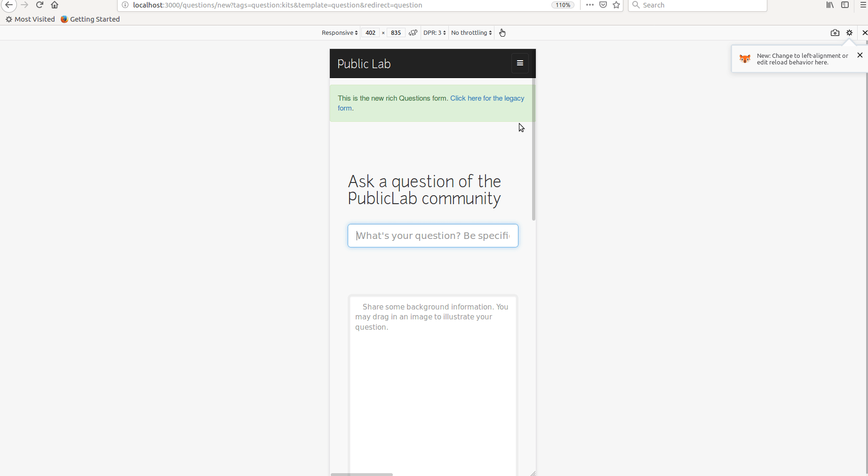868x476 pixels.
Task: Click the page vertical scrollbar
Action: tap(534, 150)
